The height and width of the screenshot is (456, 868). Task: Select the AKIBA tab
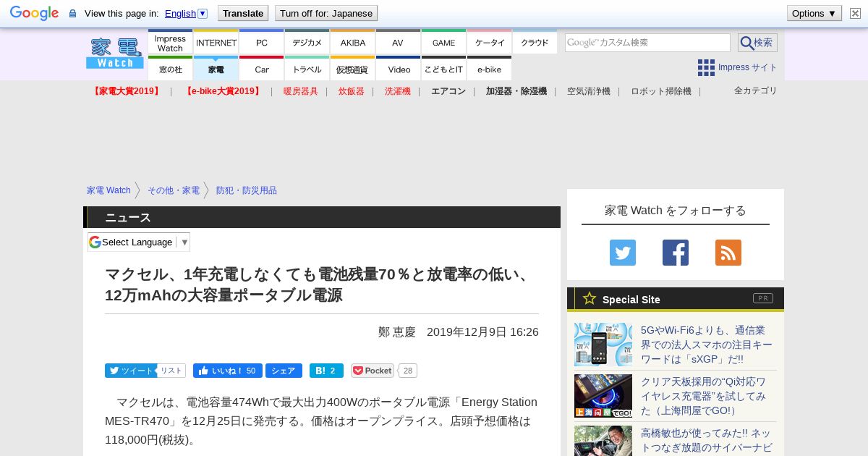pos(352,43)
